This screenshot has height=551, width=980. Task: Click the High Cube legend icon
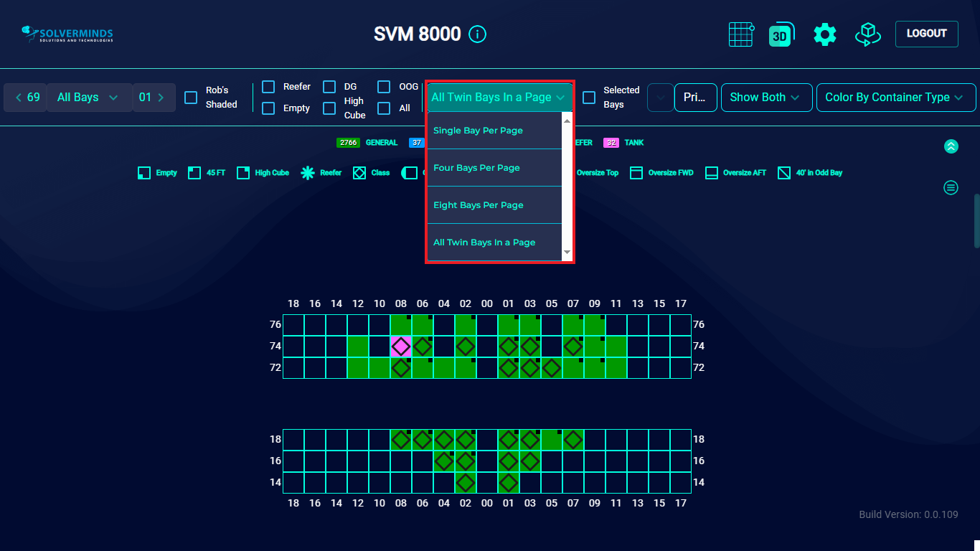point(243,173)
